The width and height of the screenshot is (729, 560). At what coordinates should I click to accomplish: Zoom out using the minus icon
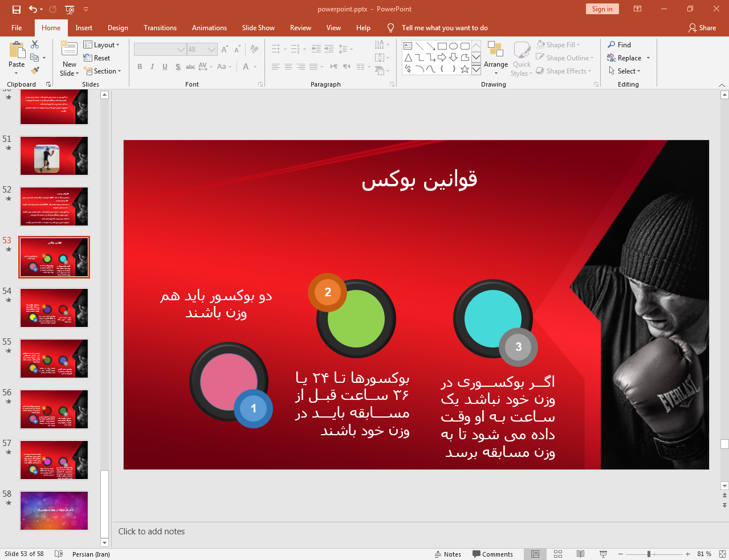click(x=621, y=554)
